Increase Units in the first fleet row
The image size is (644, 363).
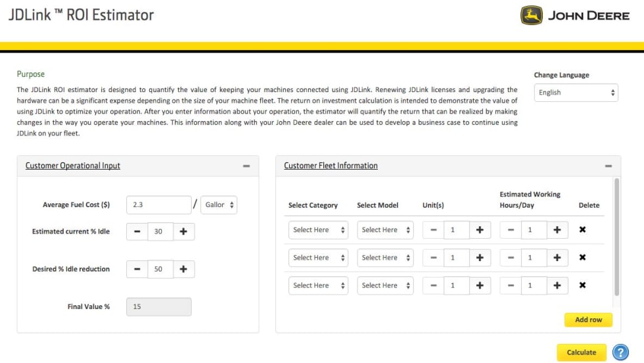point(479,230)
